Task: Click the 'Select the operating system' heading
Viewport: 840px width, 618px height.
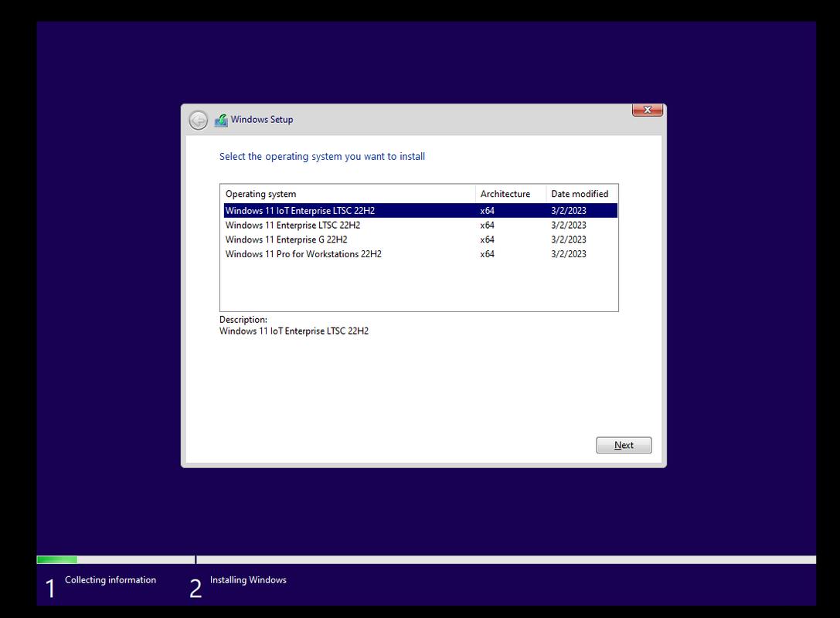Action: (322, 156)
